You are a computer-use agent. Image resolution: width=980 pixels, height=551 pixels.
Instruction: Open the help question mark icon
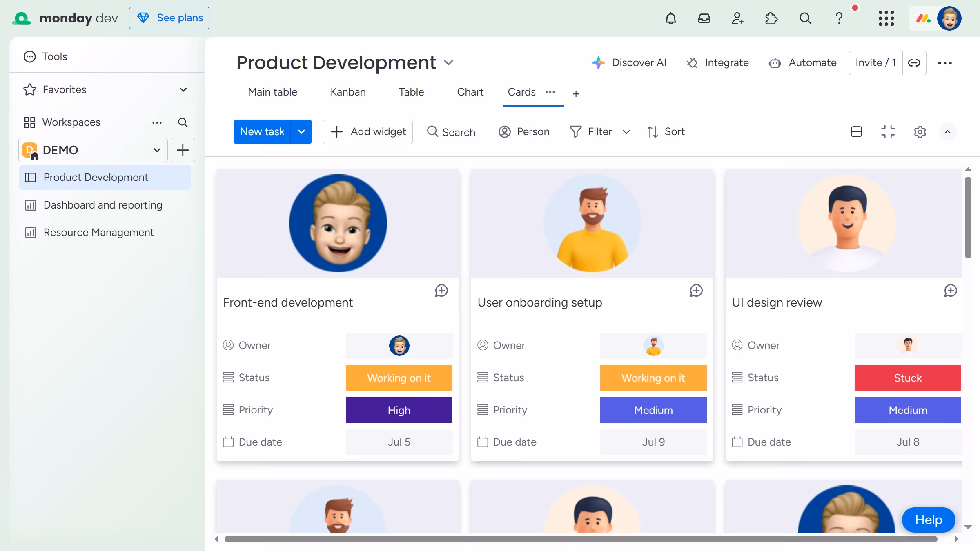pyautogui.click(x=839, y=18)
